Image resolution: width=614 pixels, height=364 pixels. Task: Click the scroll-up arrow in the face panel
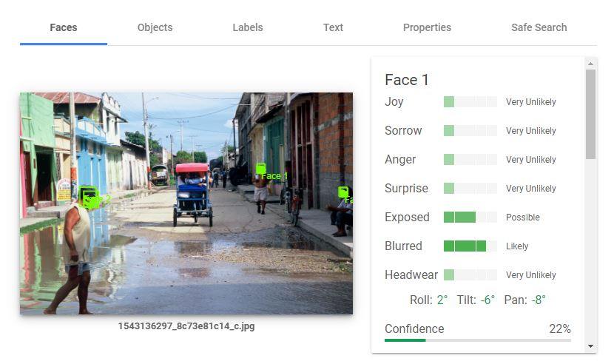pos(590,64)
